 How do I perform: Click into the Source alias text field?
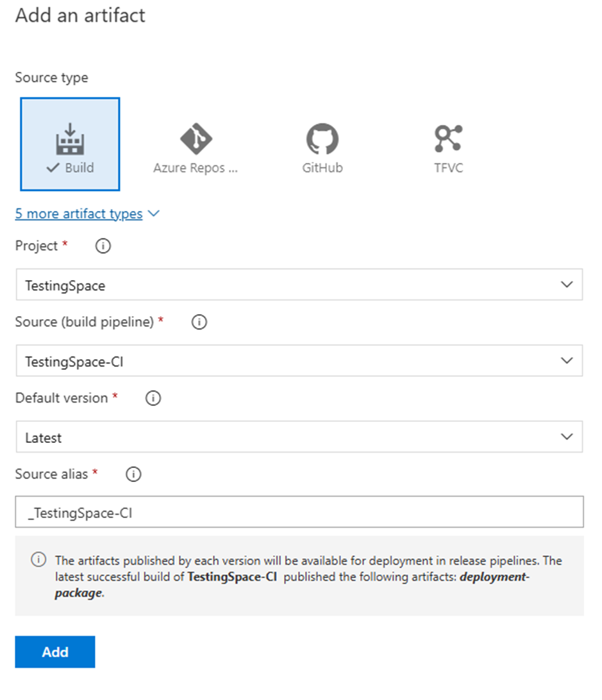299,512
